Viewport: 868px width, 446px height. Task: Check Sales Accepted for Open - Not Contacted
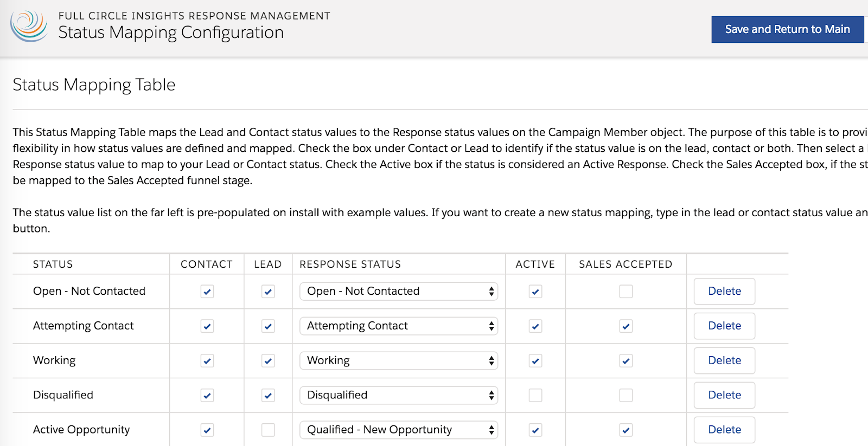[626, 292]
